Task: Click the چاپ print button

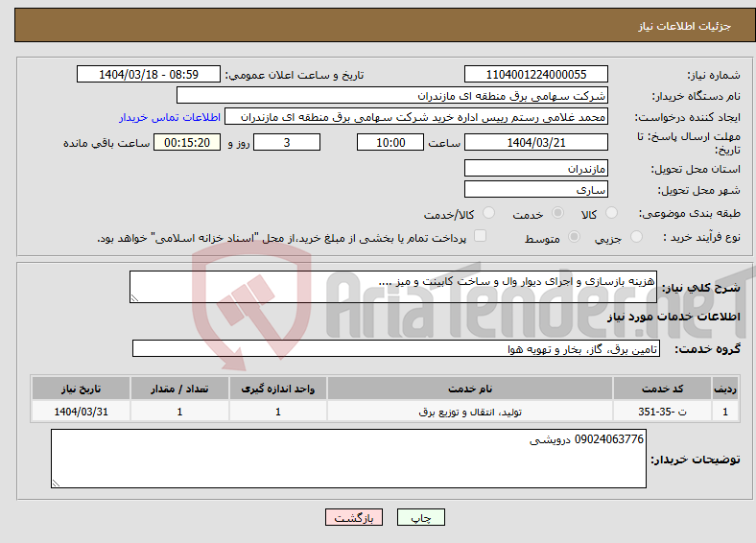Action: [421, 517]
